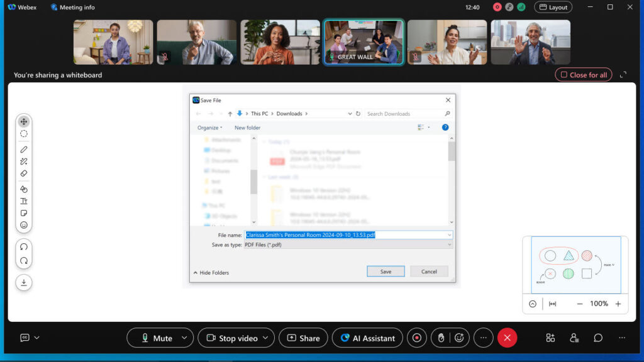The width and height of the screenshot is (644, 362).
Task: Collapse the whiteboard minimap panel
Action: click(533, 304)
